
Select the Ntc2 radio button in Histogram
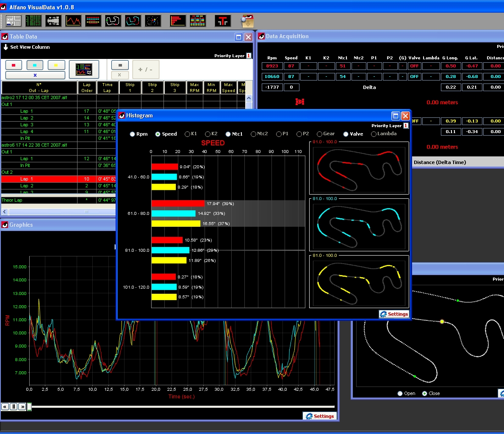pos(253,134)
